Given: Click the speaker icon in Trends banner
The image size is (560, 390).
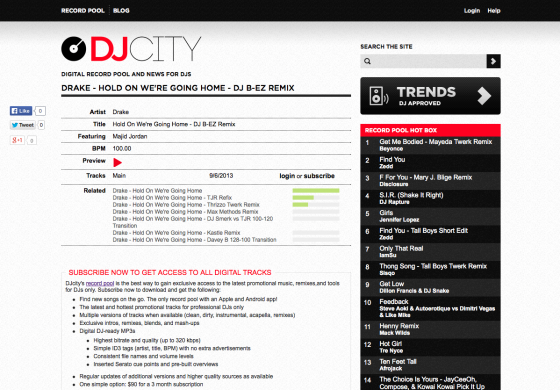Looking at the screenshot, I should click(x=379, y=95).
